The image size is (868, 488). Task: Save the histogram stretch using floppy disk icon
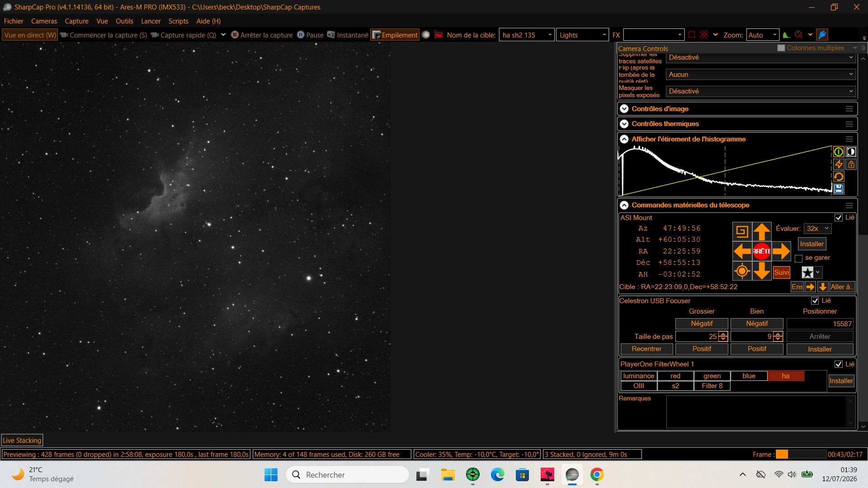coord(839,189)
